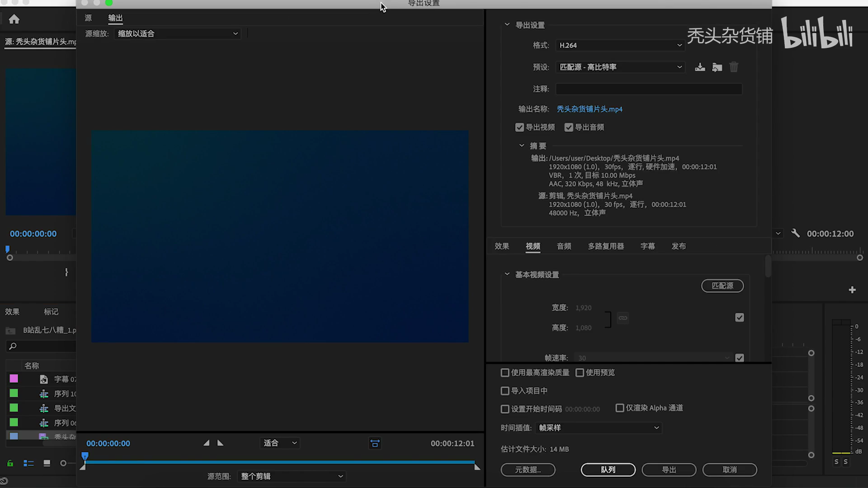Save the current export preset
The width and height of the screenshot is (868, 488).
pos(700,67)
